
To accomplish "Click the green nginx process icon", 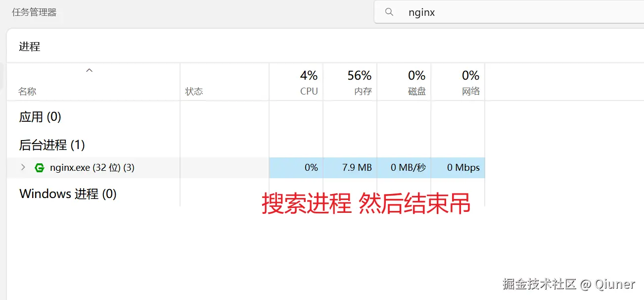I will (40, 168).
